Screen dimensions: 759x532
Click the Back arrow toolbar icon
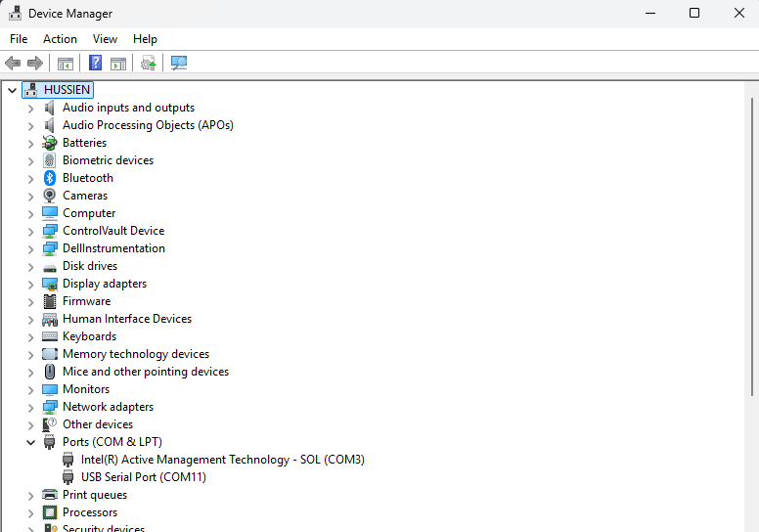[x=13, y=63]
